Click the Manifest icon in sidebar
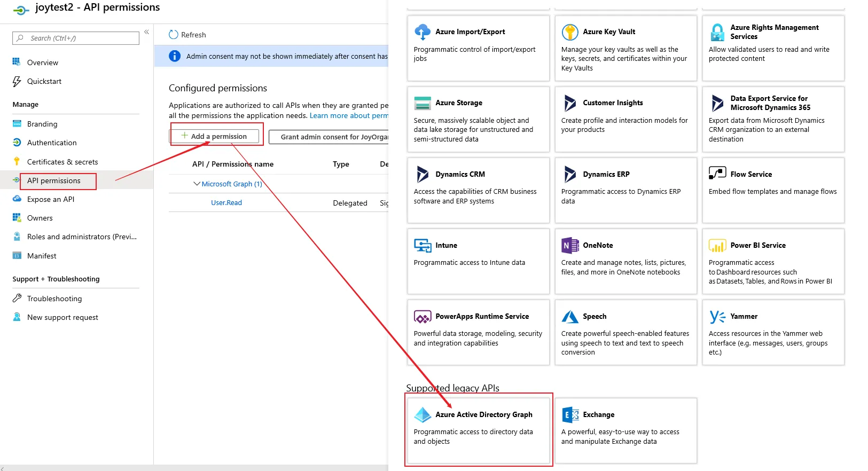Viewport: 868px width, 471px height. (x=17, y=256)
